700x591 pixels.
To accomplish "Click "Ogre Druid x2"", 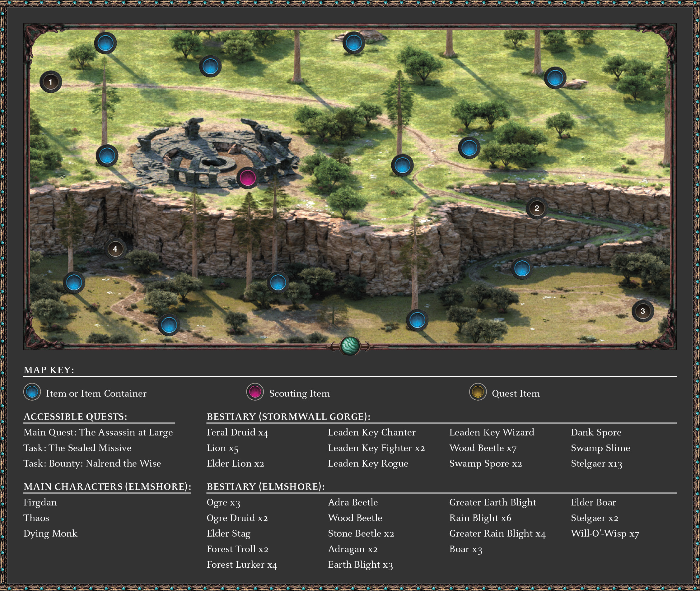I will (237, 518).
